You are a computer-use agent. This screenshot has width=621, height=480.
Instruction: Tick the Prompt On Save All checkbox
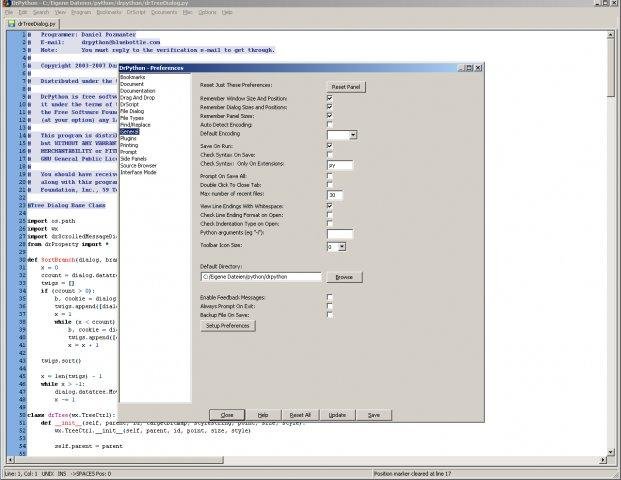tap(330, 175)
